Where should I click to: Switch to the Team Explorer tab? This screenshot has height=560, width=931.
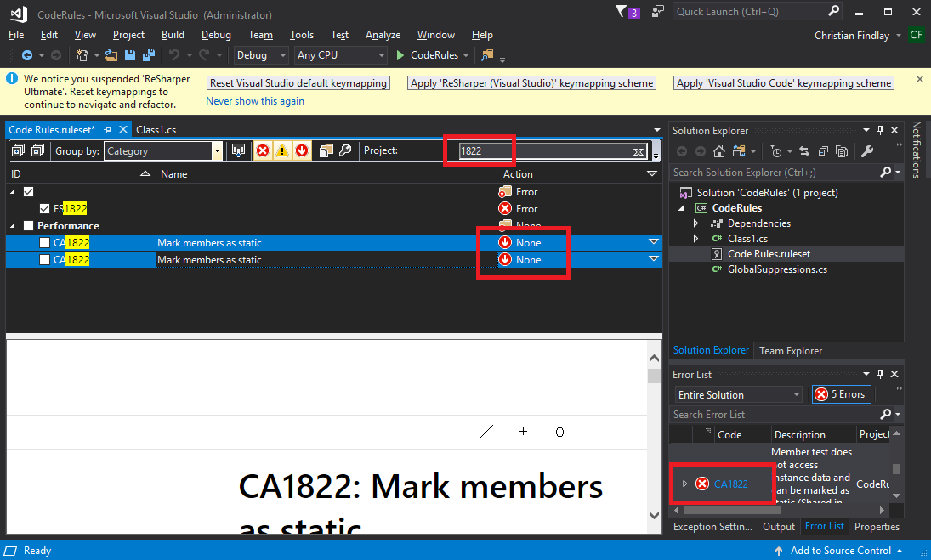click(791, 351)
